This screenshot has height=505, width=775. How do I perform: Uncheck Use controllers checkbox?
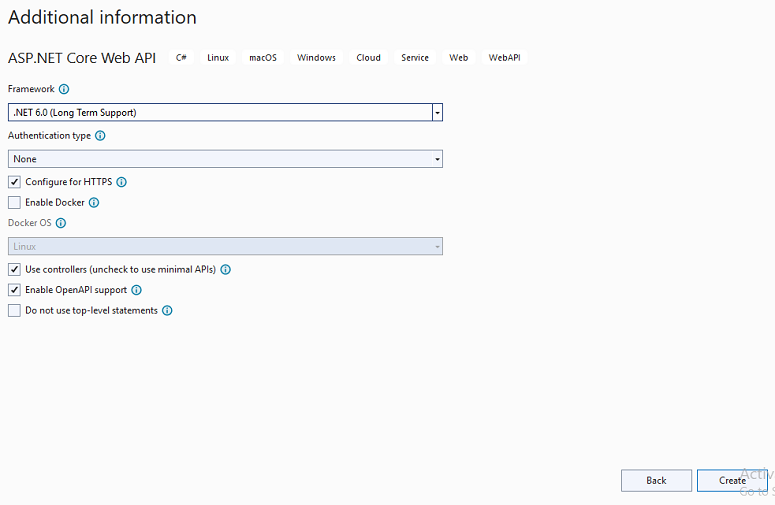14,270
